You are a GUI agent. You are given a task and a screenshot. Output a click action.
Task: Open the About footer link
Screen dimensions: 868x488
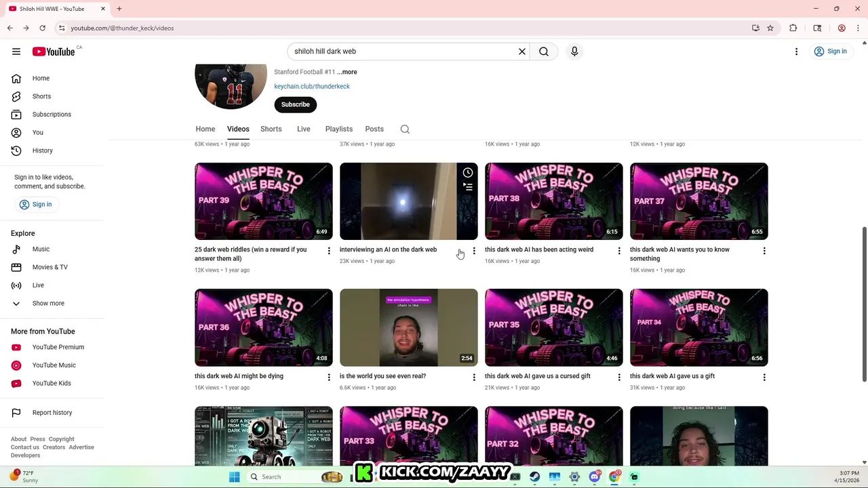tap(18, 439)
